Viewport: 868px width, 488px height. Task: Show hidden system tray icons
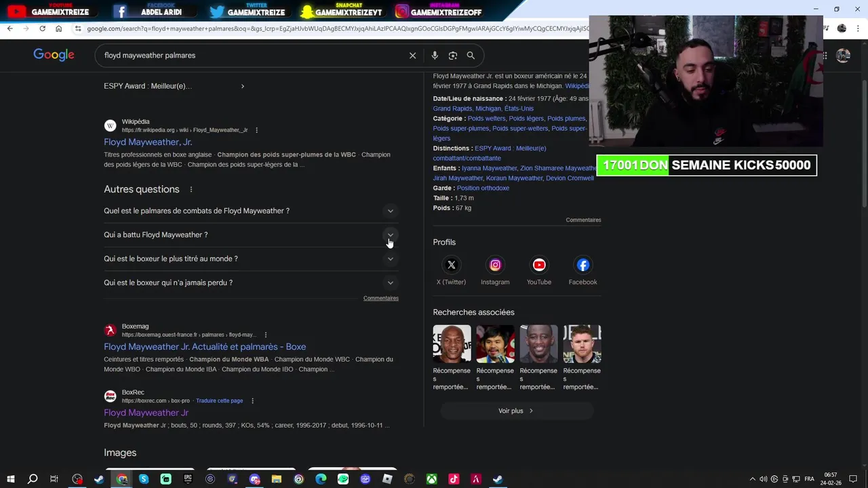[752, 479]
